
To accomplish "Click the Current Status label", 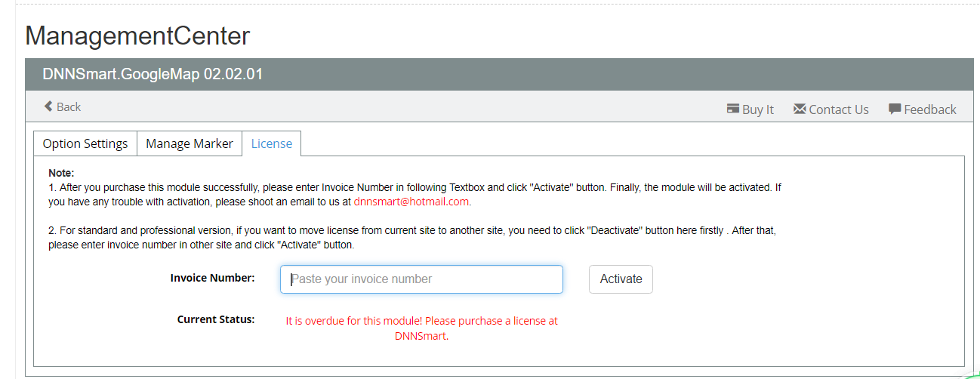I will (x=216, y=319).
